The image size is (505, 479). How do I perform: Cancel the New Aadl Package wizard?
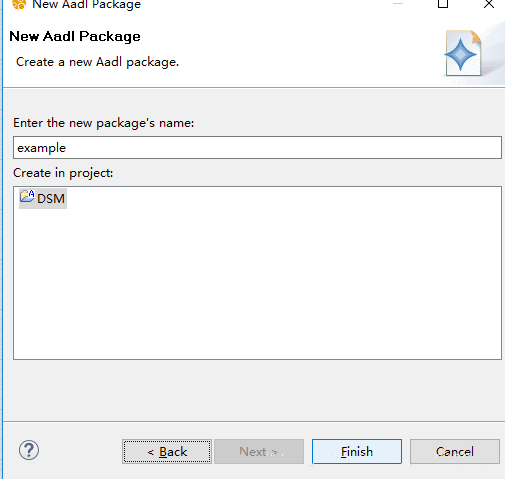(x=455, y=452)
